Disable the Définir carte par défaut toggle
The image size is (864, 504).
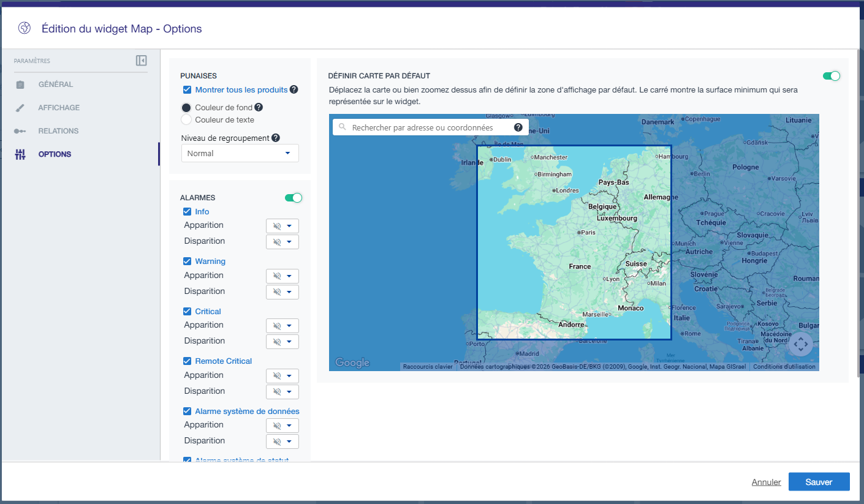pos(832,76)
